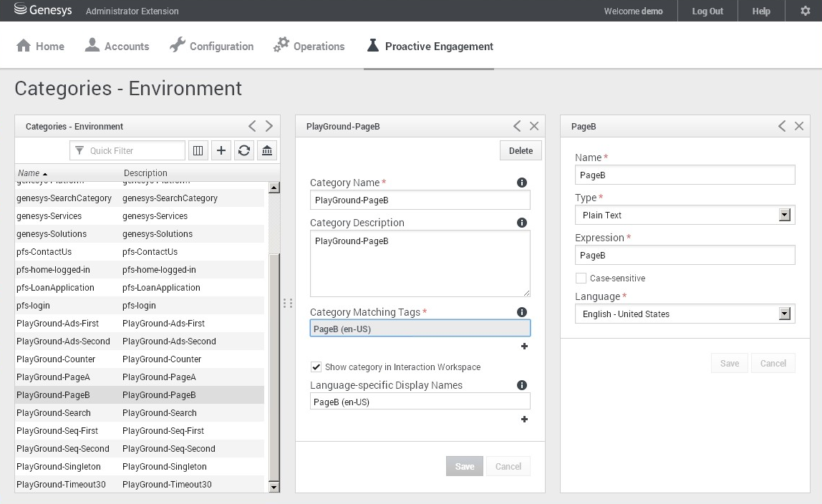The image size is (822, 504).
Task: Click the plus icon to add new category
Action: click(x=221, y=150)
